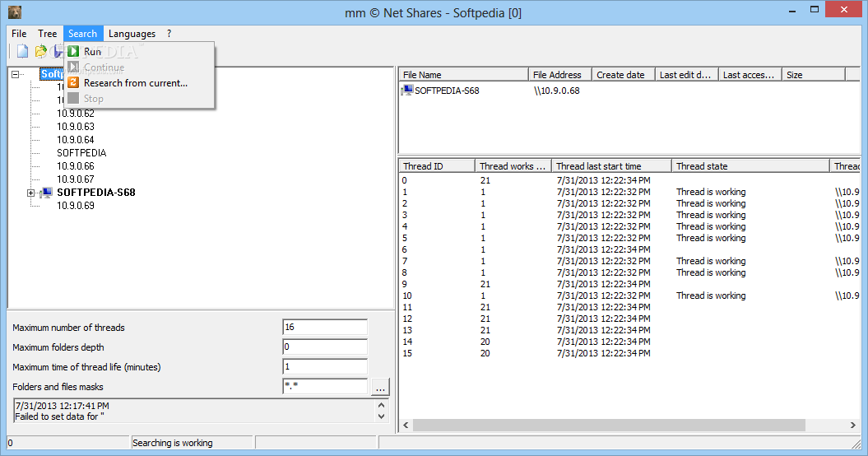Click the bear app icon in title bar

click(15, 12)
